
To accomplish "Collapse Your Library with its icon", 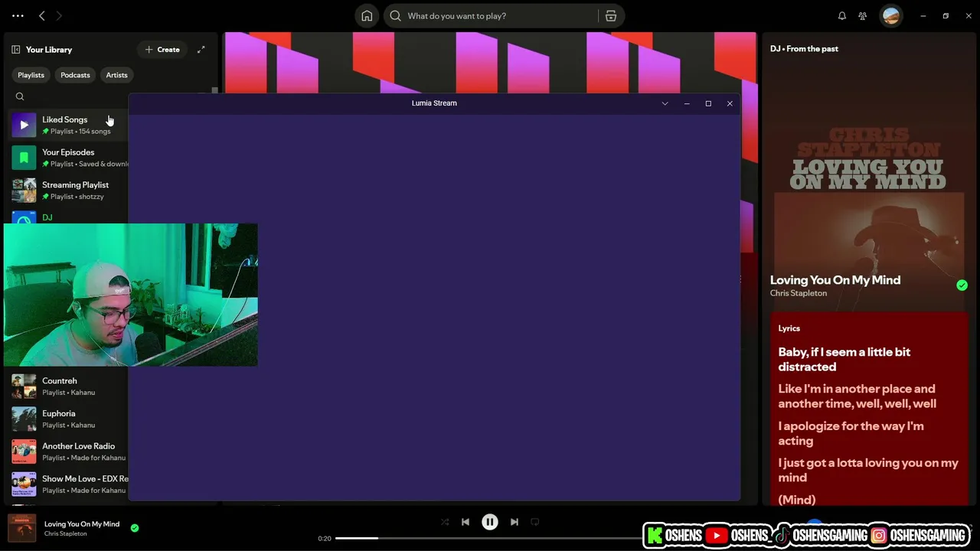I will point(16,50).
